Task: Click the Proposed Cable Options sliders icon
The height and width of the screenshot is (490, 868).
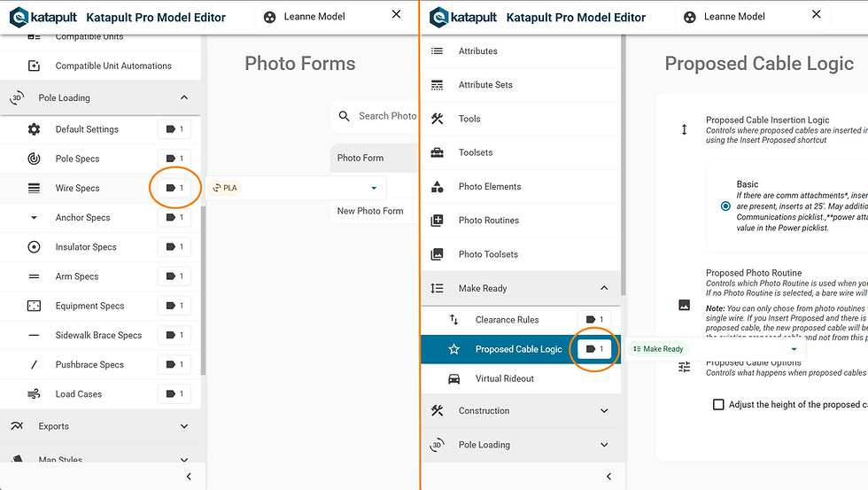Action: coord(684,367)
